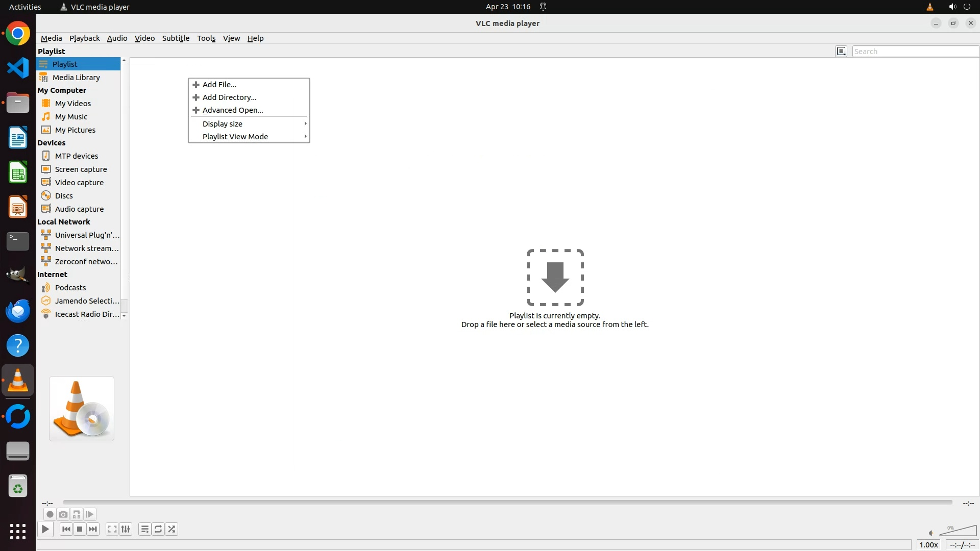This screenshot has width=980, height=551.
Task: Open extended settings equalizer icon
Action: (x=126, y=529)
